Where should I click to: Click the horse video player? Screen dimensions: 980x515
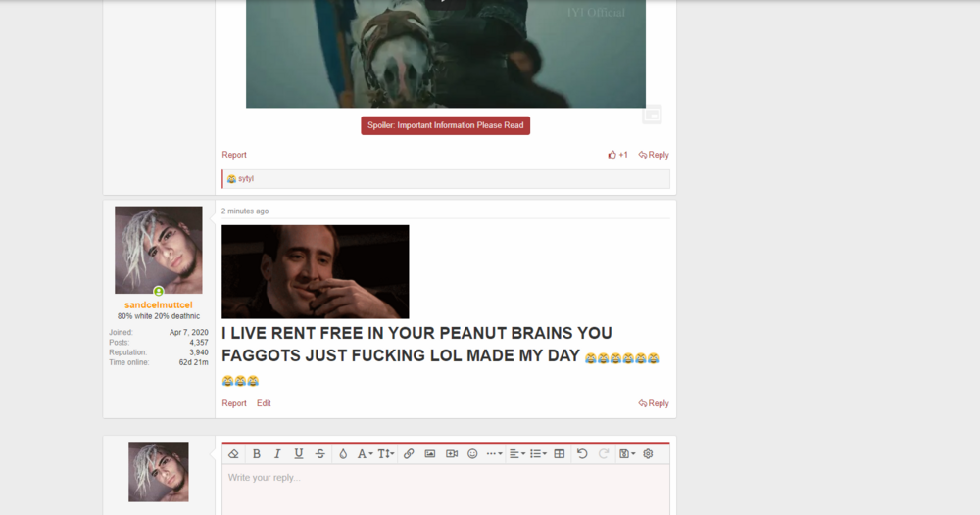[x=446, y=54]
